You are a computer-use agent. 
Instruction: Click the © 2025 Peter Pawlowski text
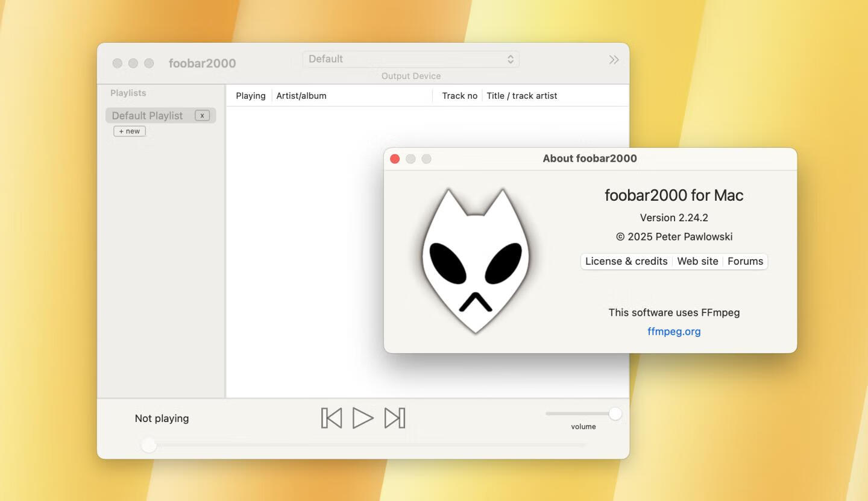(674, 237)
